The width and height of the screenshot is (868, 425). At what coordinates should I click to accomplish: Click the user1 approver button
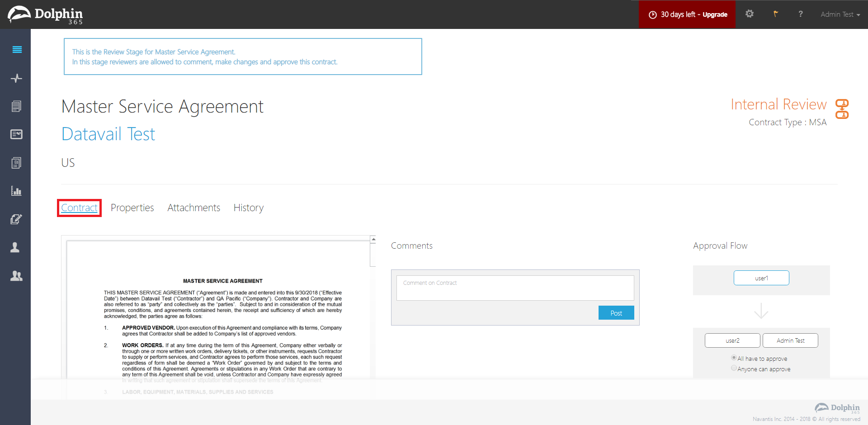[x=761, y=278]
